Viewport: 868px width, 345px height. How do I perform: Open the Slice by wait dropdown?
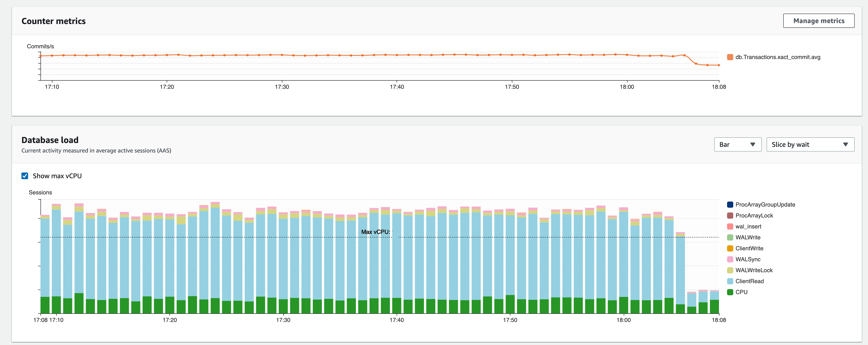coord(810,144)
